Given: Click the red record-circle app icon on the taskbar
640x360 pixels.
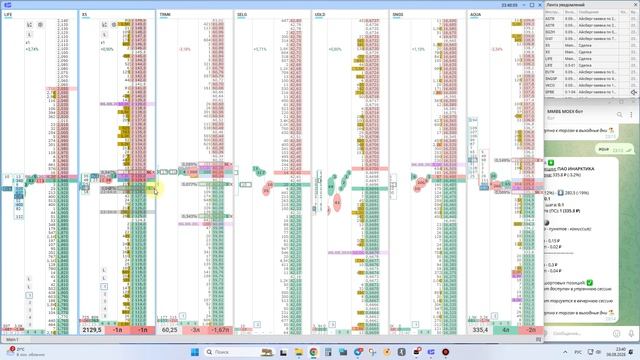Looking at the screenshot, I should tap(446, 352).
